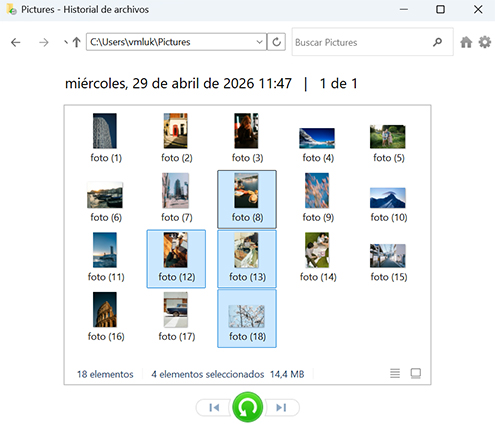Close the Historial de archivos window
The height and width of the screenshot is (427, 495).
(478, 9)
